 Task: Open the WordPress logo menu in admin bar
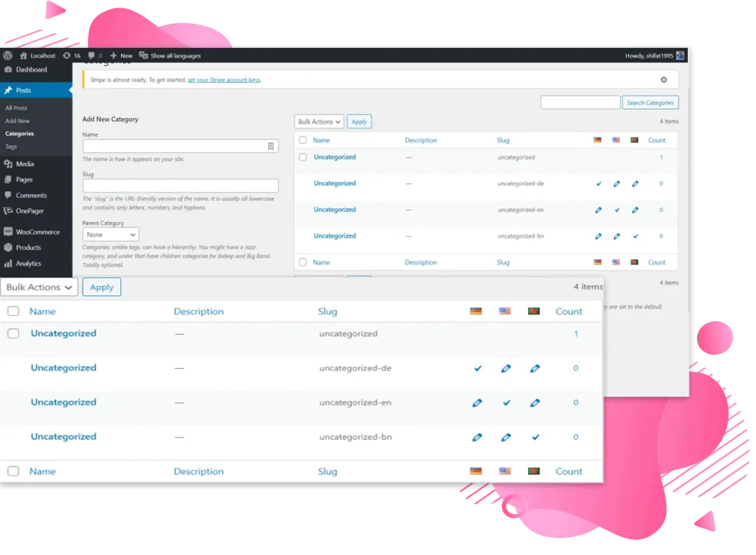tap(7, 55)
